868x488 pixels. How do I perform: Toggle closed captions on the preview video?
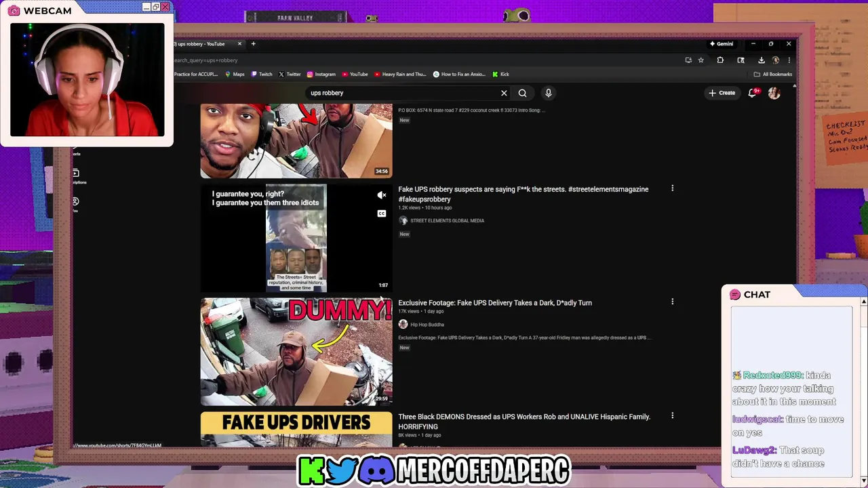click(382, 213)
